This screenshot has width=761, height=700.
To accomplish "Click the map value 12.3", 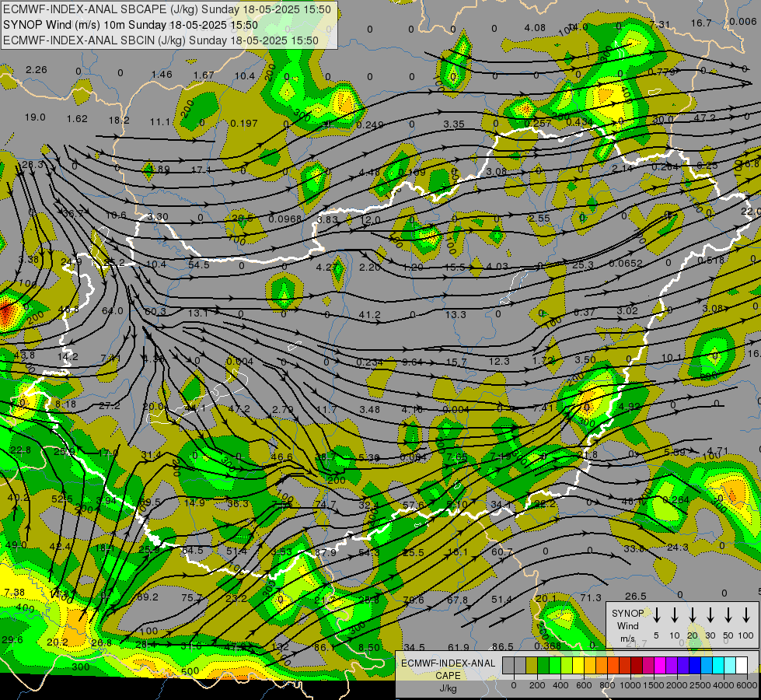I will [499, 361].
